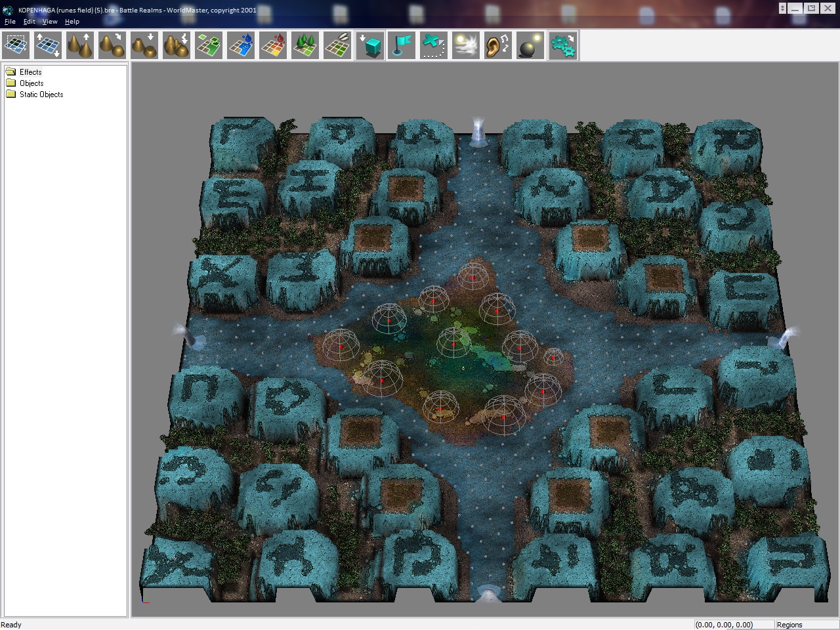Open the File menu
Viewport: 840px width, 630px height.
pos(10,22)
